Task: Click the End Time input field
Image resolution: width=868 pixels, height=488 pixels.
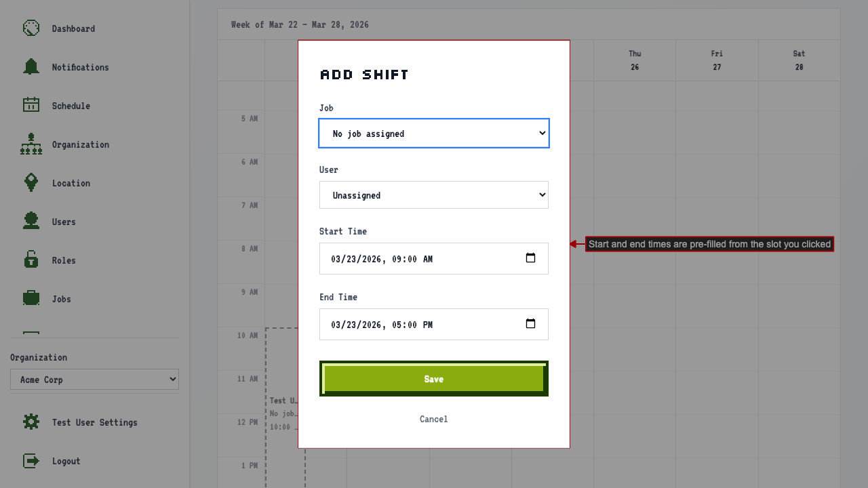Action: 434,324
